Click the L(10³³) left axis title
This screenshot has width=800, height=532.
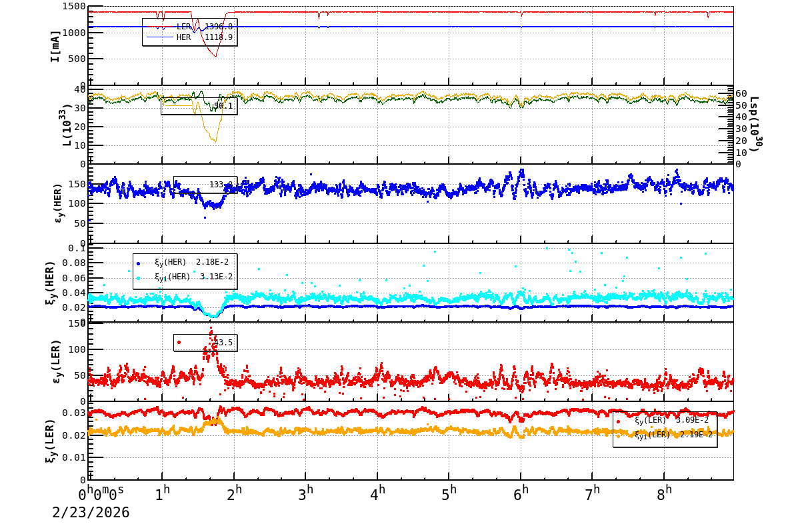click(x=67, y=125)
